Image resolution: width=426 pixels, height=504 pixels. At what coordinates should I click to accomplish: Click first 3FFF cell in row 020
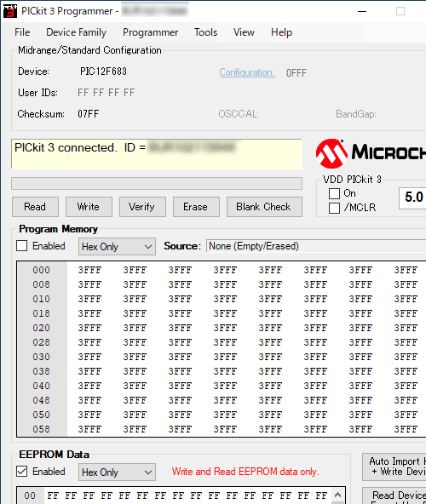click(89, 328)
